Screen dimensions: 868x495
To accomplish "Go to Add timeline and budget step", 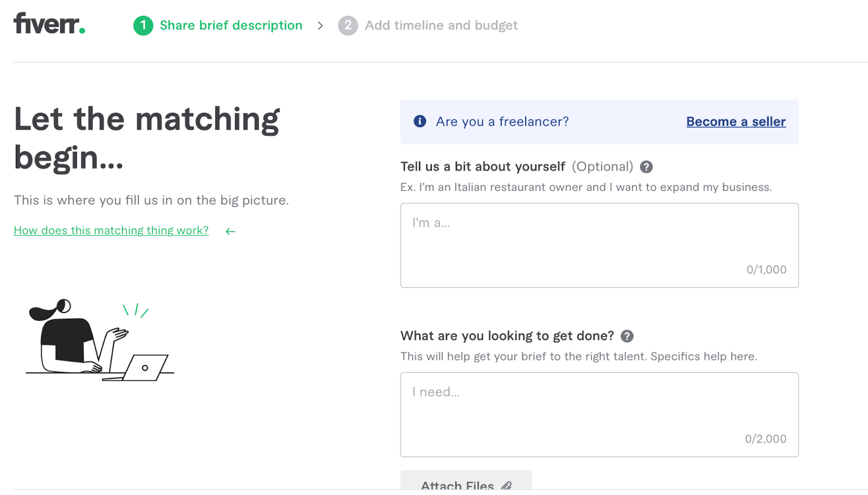I will point(441,25).
